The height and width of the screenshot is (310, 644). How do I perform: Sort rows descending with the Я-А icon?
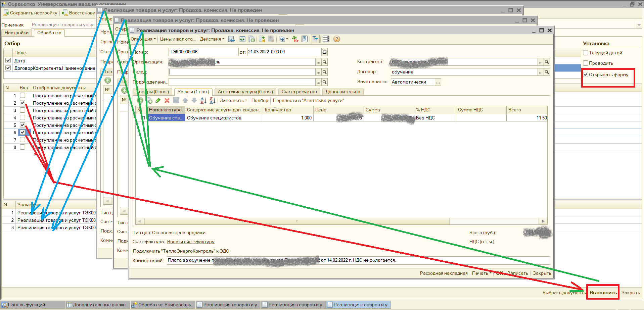click(212, 101)
